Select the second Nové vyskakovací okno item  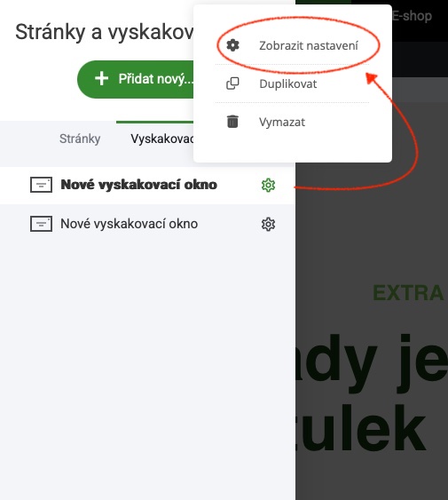[147, 224]
